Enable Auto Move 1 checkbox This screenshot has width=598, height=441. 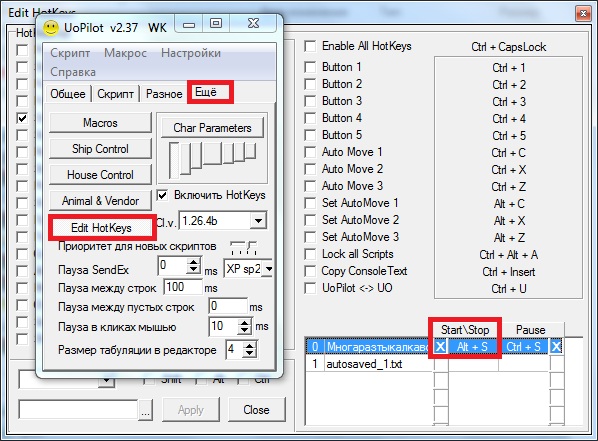point(310,152)
